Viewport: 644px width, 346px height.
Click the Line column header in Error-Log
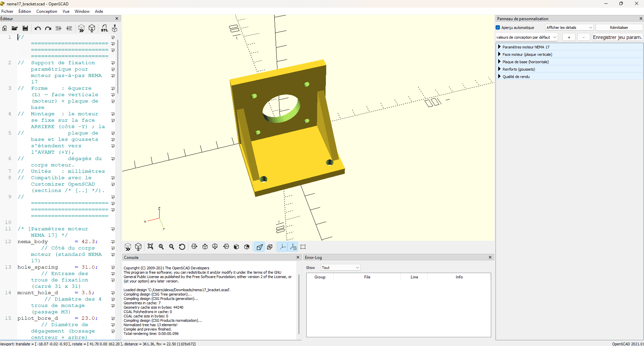coord(414,277)
